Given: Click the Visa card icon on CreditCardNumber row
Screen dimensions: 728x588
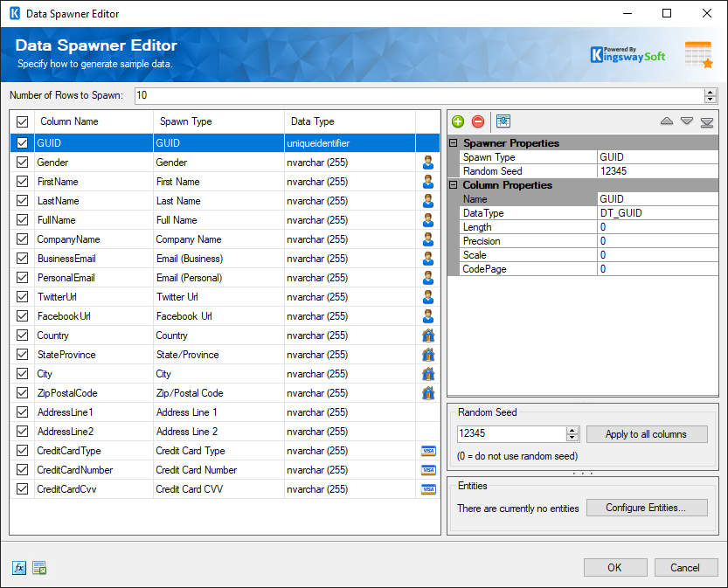Looking at the screenshot, I should pos(427,469).
